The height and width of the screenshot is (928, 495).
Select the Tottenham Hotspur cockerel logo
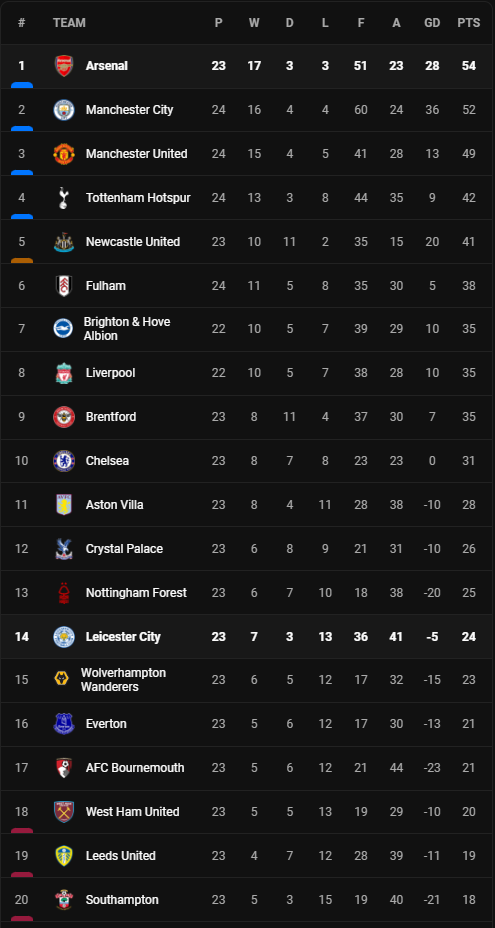tap(63, 198)
